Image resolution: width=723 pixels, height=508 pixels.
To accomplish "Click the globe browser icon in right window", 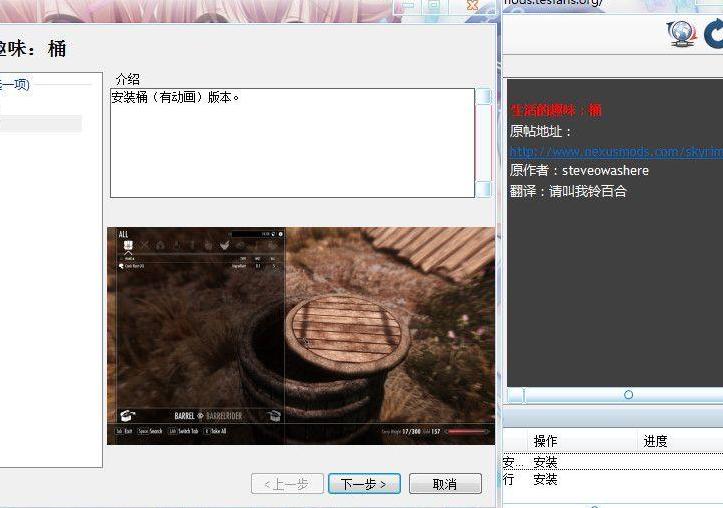I will pos(682,34).
